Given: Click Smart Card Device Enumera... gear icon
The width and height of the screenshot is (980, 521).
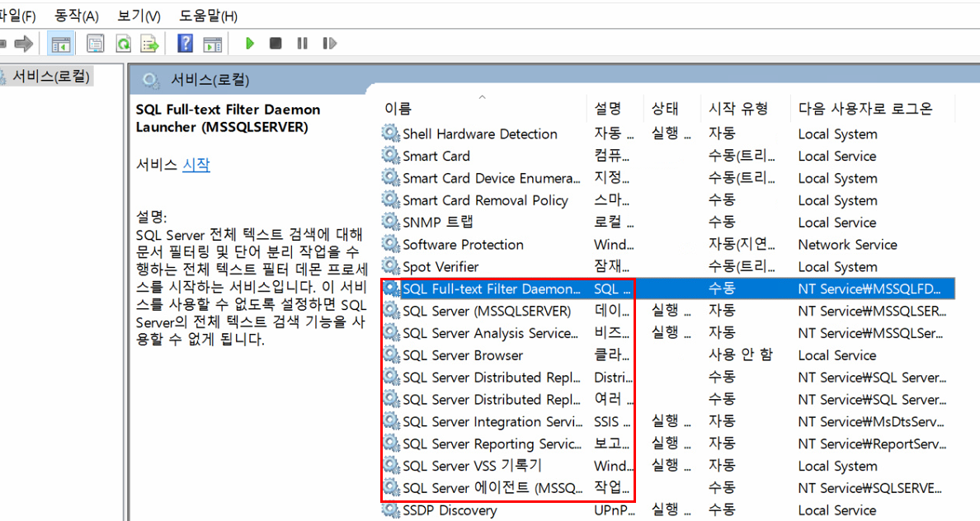Looking at the screenshot, I should pyautogui.click(x=391, y=177).
